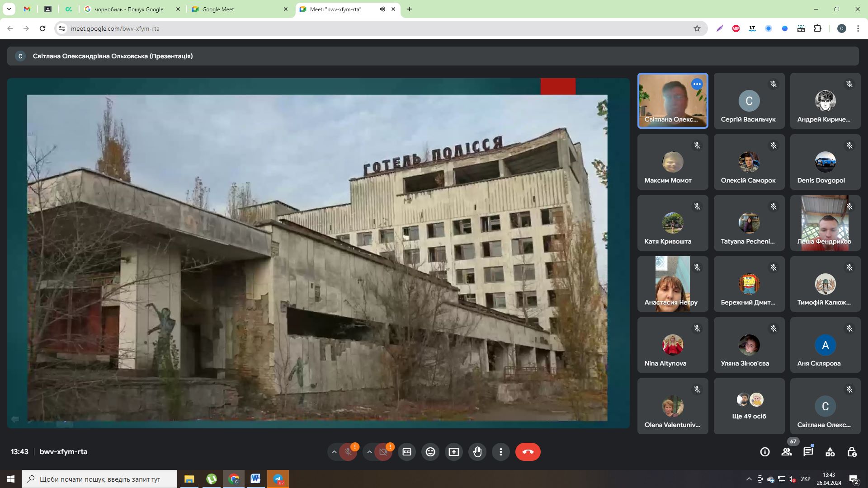
Task: Open the Windows Start menu
Action: pyautogui.click(x=11, y=479)
